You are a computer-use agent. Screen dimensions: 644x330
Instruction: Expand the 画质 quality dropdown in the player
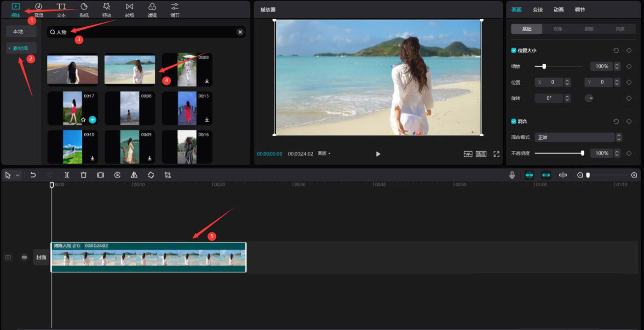[324, 154]
